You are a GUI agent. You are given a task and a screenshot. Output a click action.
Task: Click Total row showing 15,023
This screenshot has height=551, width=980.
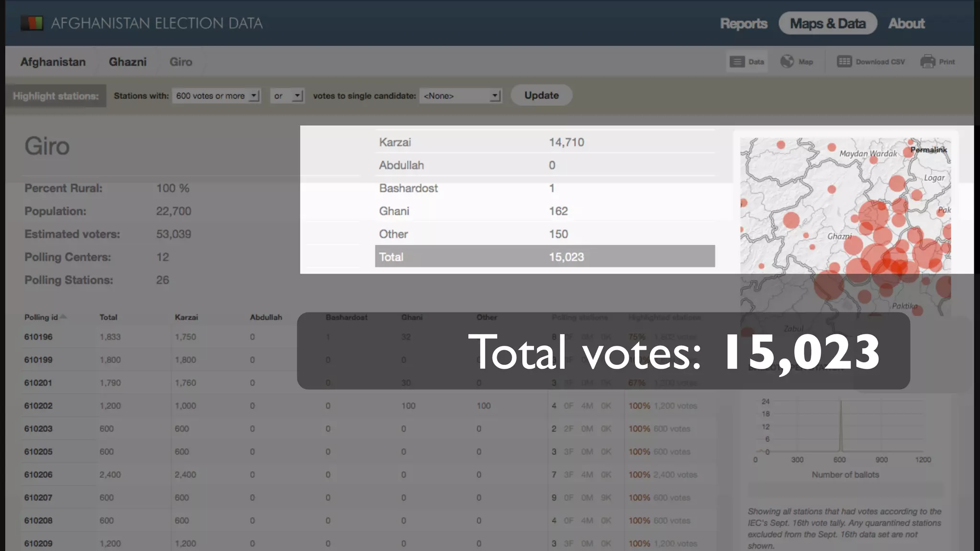click(x=545, y=256)
